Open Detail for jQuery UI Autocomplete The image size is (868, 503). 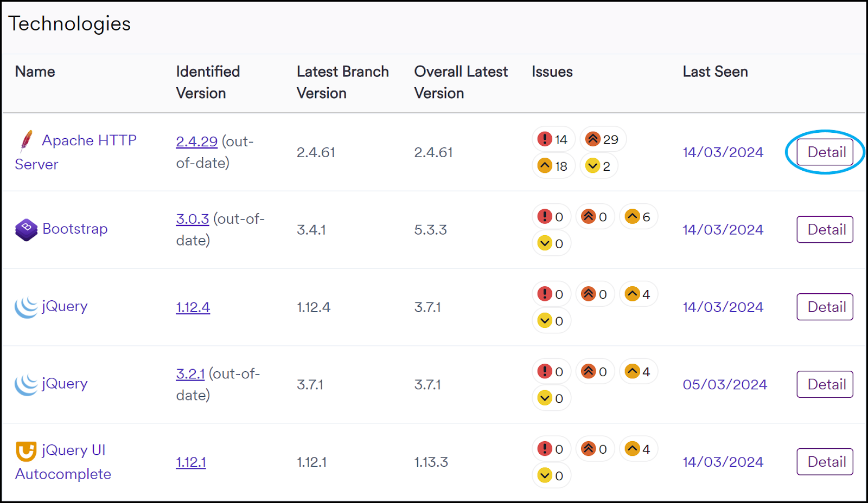(x=825, y=462)
